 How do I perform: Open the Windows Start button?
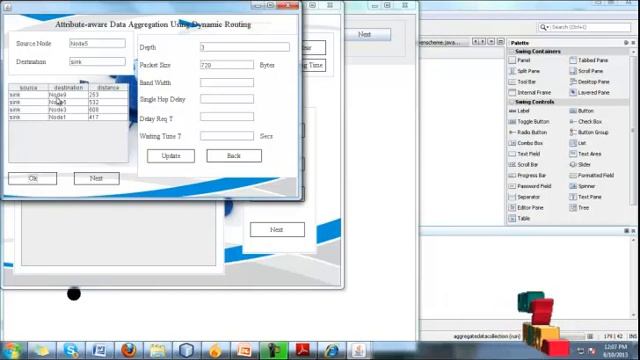[11, 351]
